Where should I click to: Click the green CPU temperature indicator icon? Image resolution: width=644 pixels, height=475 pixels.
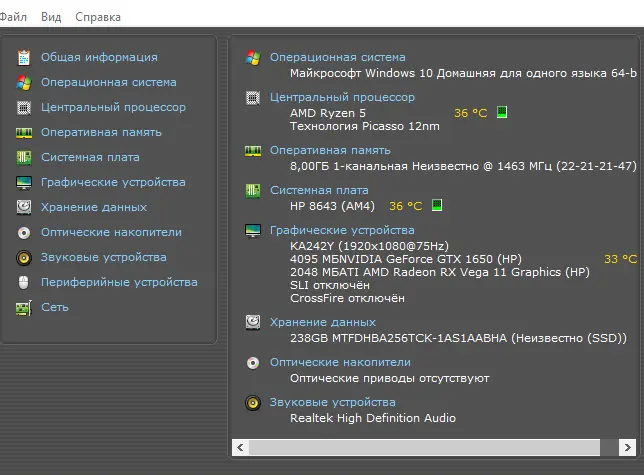tap(501, 112)
